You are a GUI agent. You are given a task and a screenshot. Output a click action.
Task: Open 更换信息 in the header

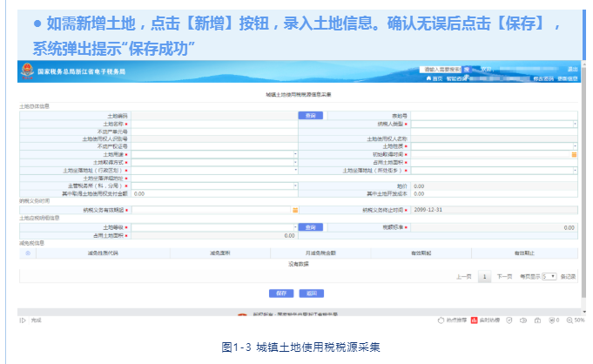[x=567, y=78]
